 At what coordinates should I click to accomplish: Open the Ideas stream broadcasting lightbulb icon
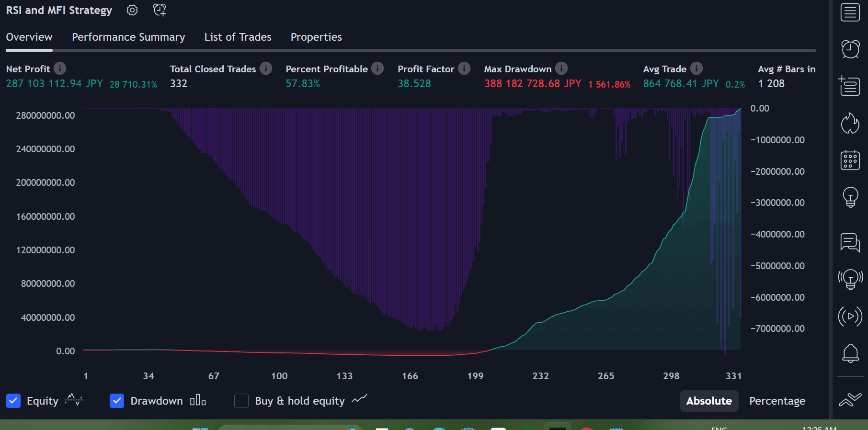[850, 279]
